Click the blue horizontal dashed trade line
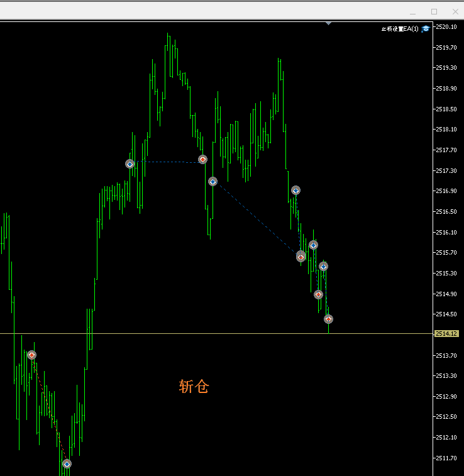Screen dimensions: 464x476 167,162
